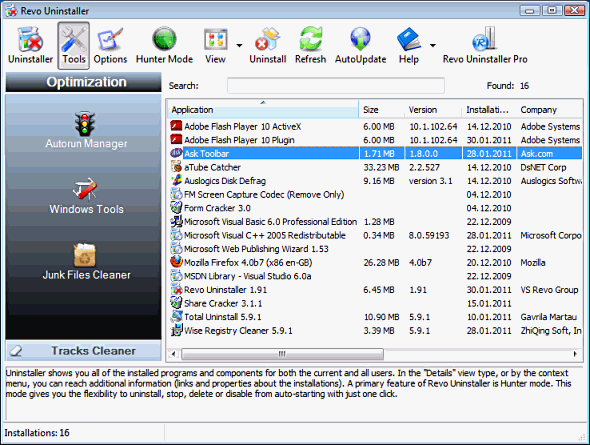Sort by Application column header
Screen dimensions: 590x445
click(x=263, y=109)
